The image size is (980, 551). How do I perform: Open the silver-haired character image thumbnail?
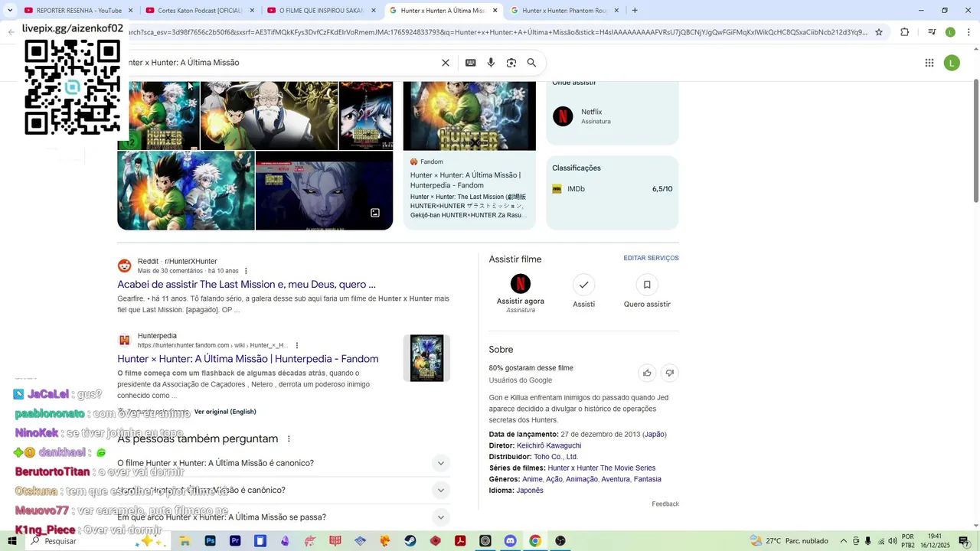324,191
